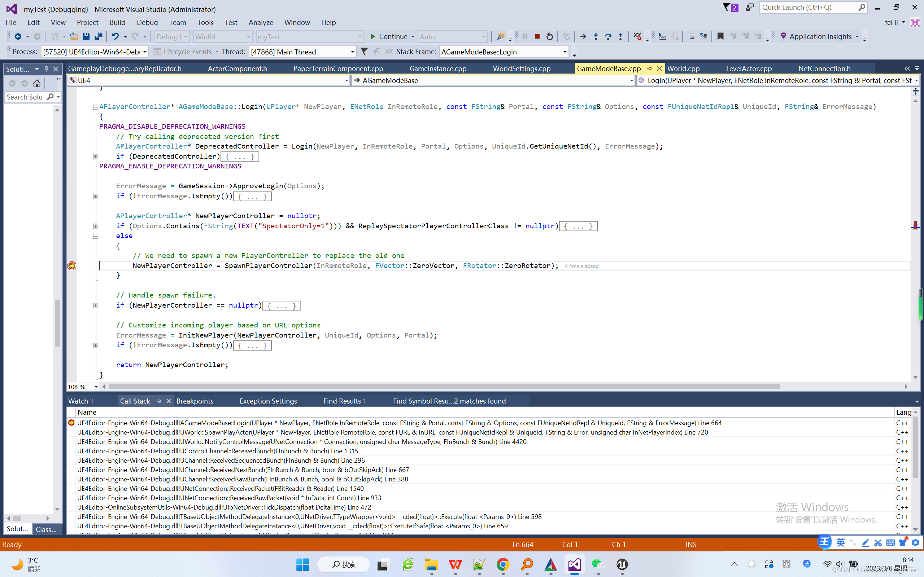The width and height of the screenshot is (924, 577).
Task: Click the Step Over icon
Action: 608,37
